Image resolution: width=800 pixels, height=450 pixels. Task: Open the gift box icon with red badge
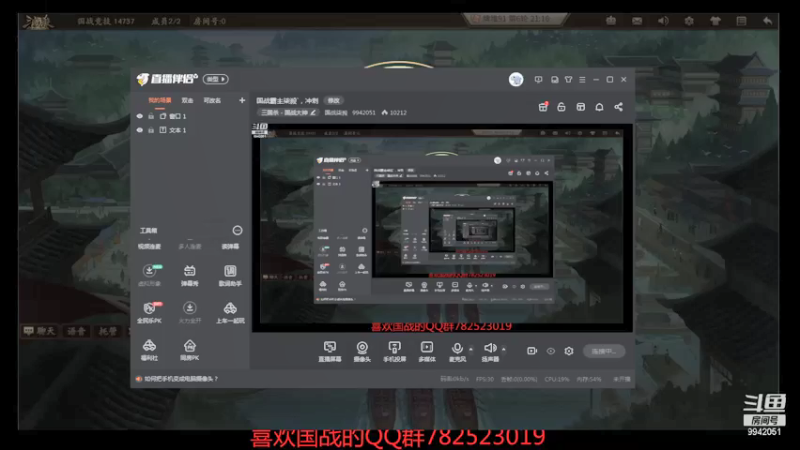[x=543, y=107]
